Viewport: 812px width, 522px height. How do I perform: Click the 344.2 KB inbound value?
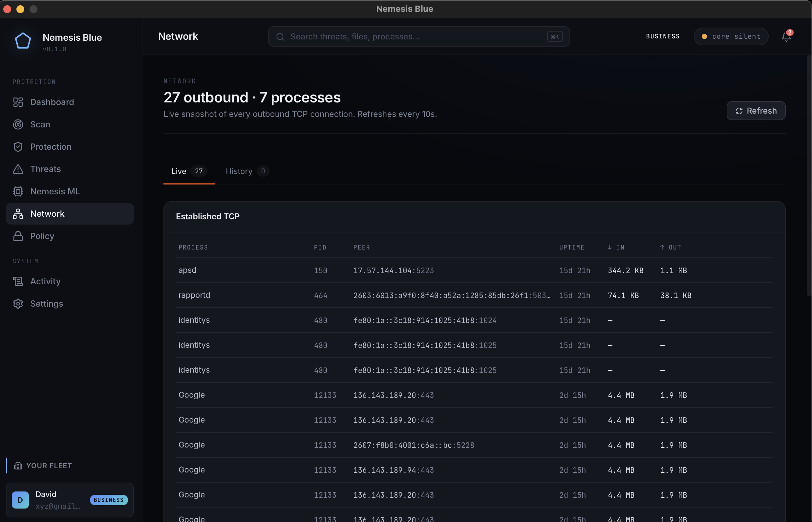click(626, 271)
